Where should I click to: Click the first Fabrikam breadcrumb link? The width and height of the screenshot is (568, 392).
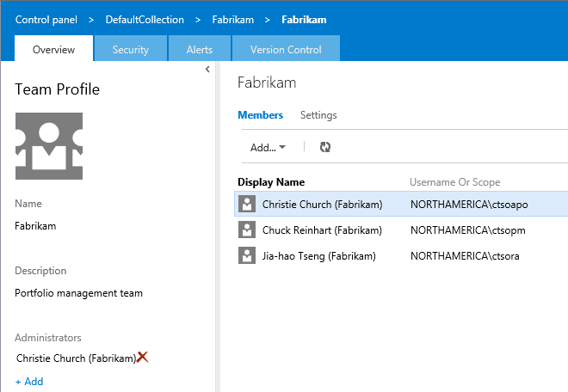pos(233,20)
